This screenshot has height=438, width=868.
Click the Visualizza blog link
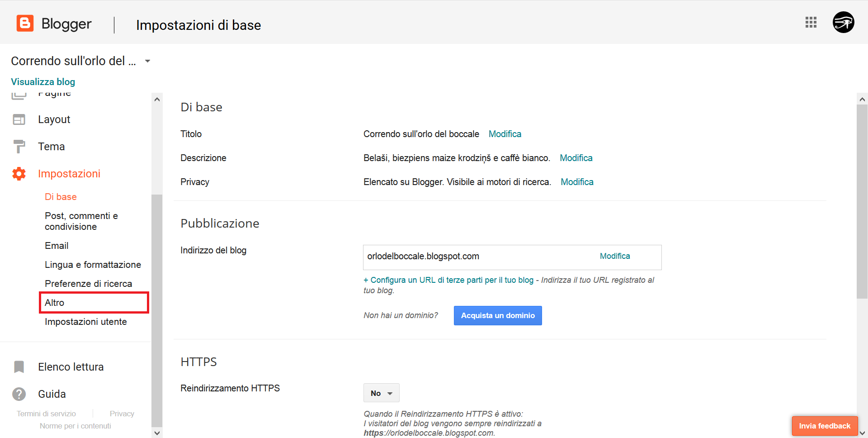pyautogui.click(x=43, y=82)
